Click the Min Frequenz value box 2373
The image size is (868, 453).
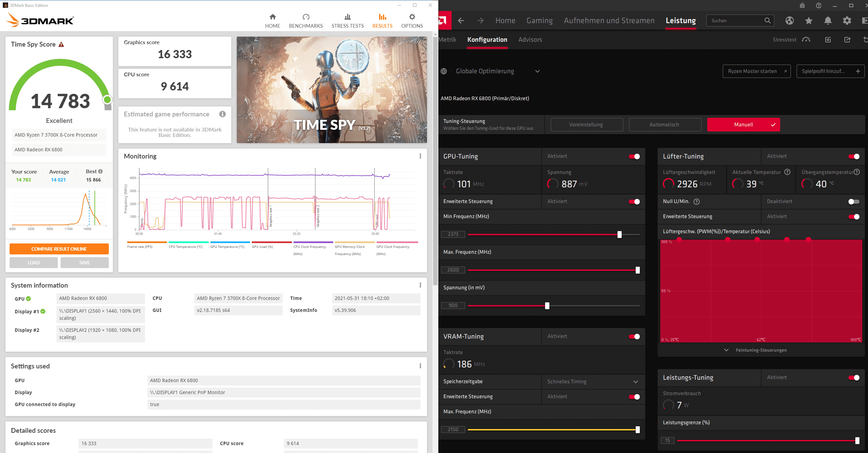(x=453, y=234)
